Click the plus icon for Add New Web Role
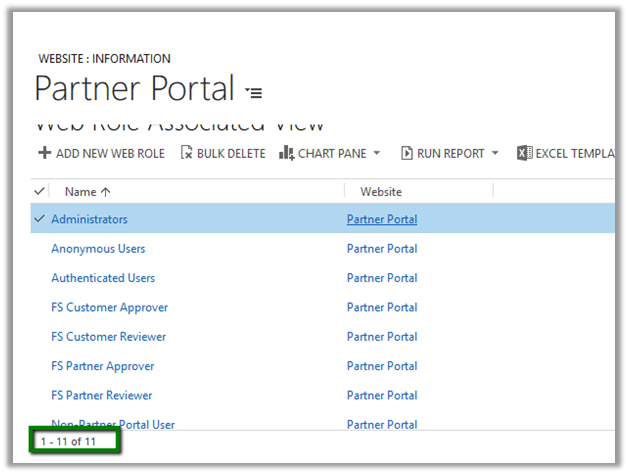This screenshot has width=628, height=475. coord(44,153)
